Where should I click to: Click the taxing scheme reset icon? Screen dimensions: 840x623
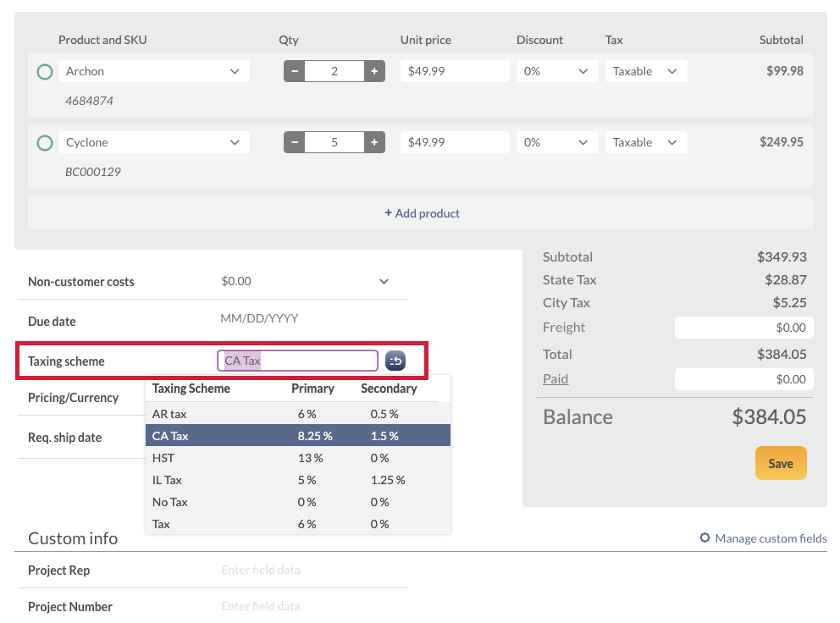tap(395, 361)
